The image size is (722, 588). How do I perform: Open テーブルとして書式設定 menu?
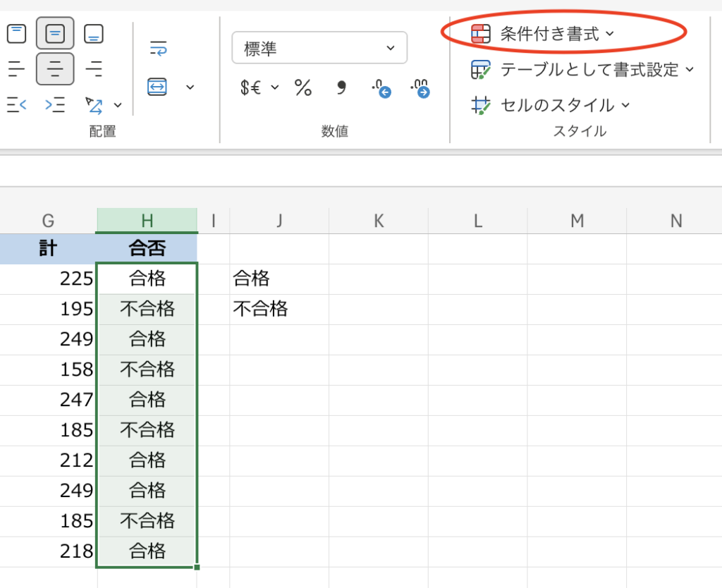point(582,69)
